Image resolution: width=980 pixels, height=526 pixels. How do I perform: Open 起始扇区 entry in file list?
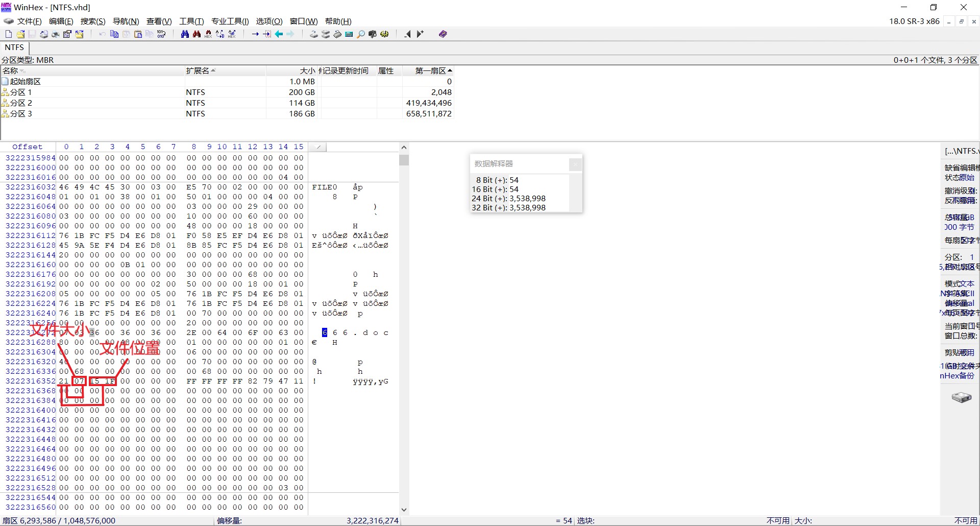(x=25, y=82)
